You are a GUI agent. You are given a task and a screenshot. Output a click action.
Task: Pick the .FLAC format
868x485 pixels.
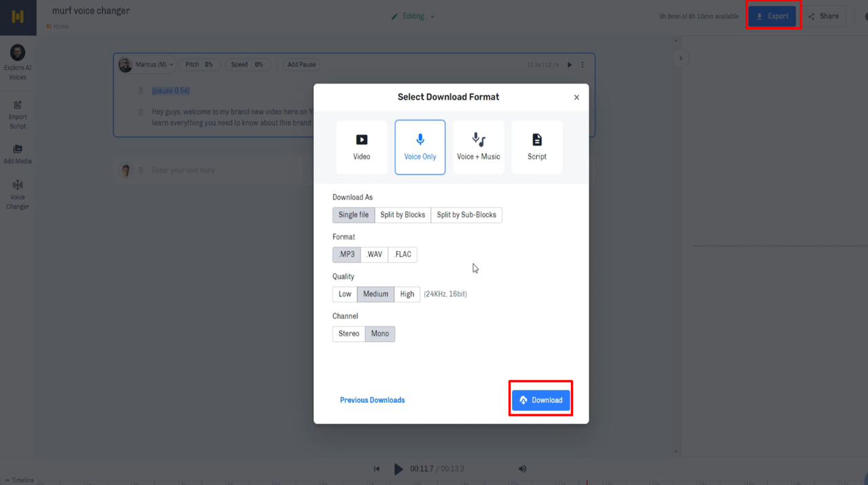click(x=403, y=254)
